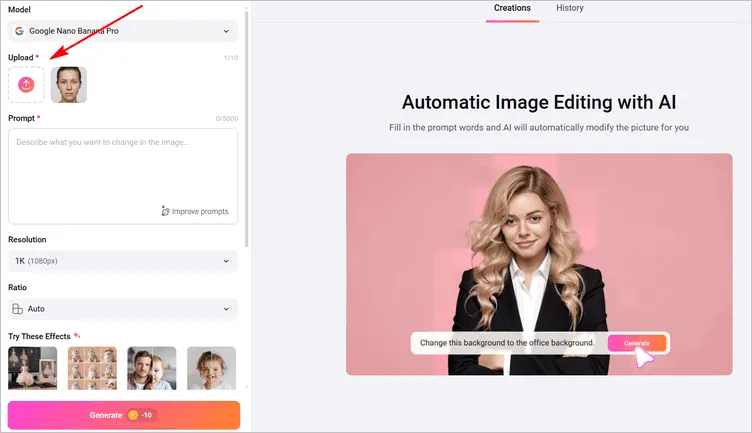752x433 pixels.
Task: Select the uploaded woman face thumbnail
Action: 69,85
